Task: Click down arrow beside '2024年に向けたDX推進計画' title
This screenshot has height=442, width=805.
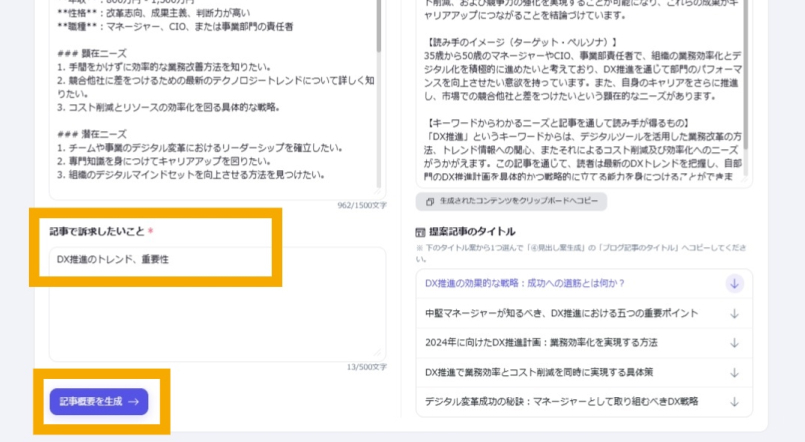Action: tap(735, 342)
